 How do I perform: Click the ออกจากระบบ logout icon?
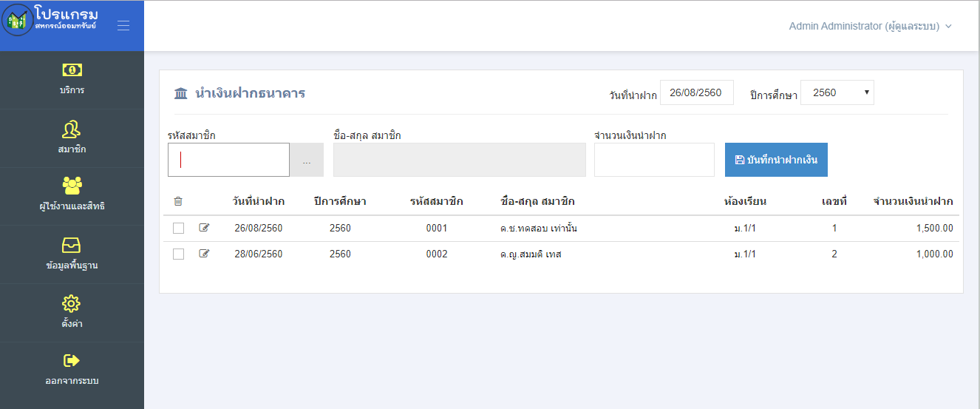tap(72, 361)
